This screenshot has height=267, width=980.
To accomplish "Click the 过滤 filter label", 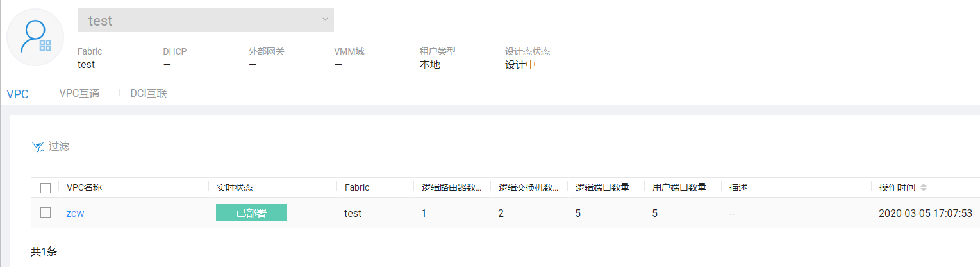I will click(x=59, y=146).
